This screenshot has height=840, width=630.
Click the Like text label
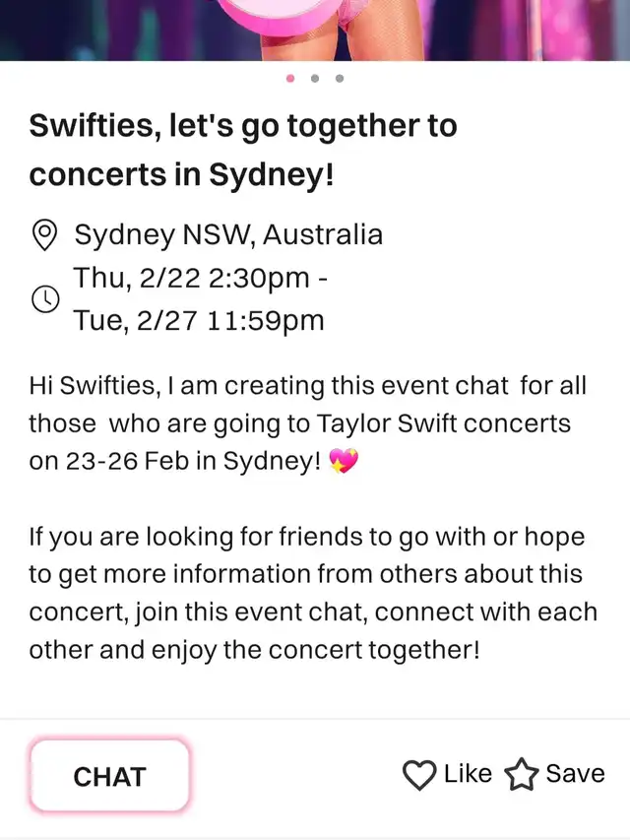pyautogui.click(x=468, y=774)
